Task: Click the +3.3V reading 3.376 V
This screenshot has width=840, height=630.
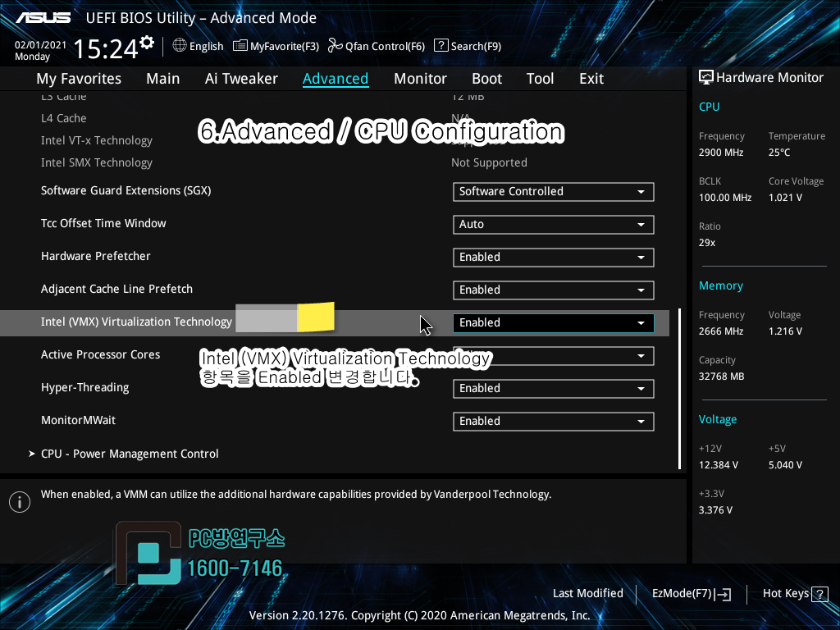Action: [715, 510]
